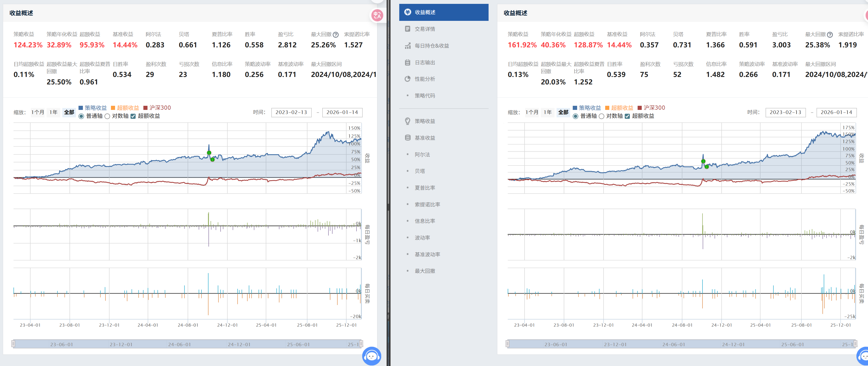The image size is (868, 366).
Task: Click 每日持仓&收益 chart icon
Action: click(x=407, y=46)
